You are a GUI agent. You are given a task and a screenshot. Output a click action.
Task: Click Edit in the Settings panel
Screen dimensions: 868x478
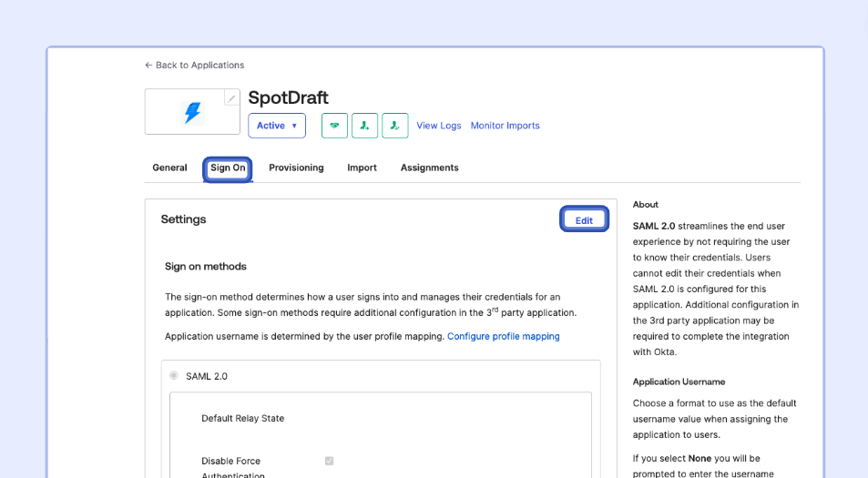pos(584,219)
